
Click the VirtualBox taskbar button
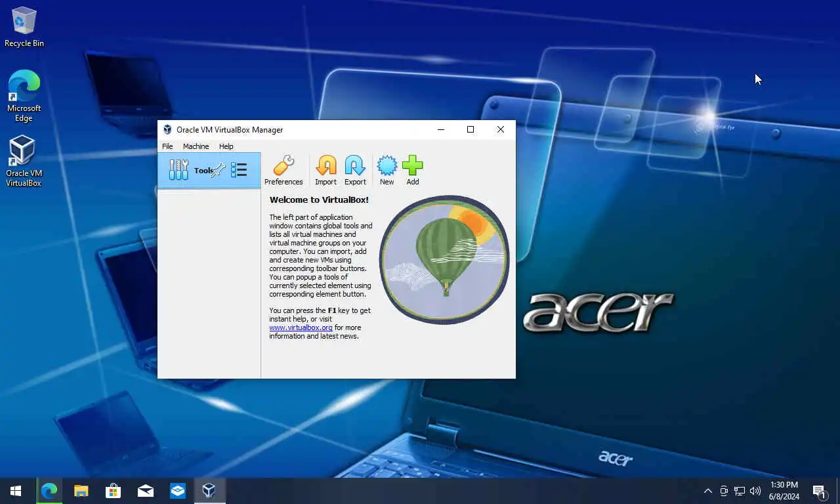pos(209,491)
